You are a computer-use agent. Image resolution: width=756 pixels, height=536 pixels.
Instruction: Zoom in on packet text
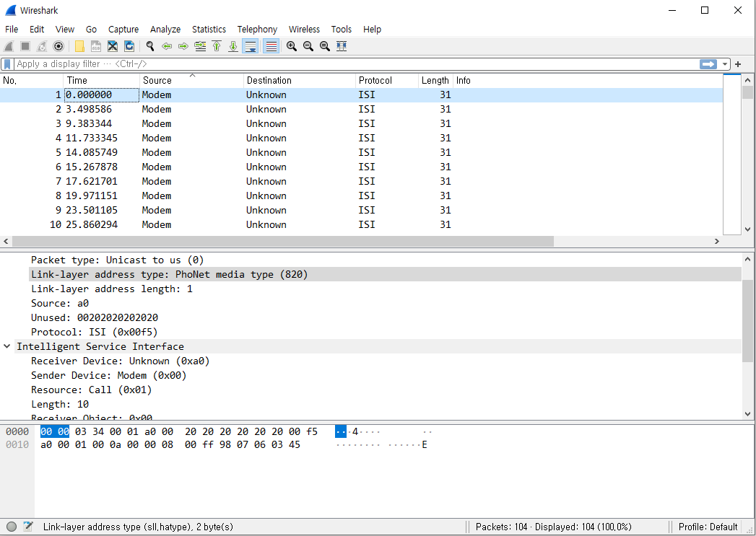pyautogui.click(x=291, y=46)
